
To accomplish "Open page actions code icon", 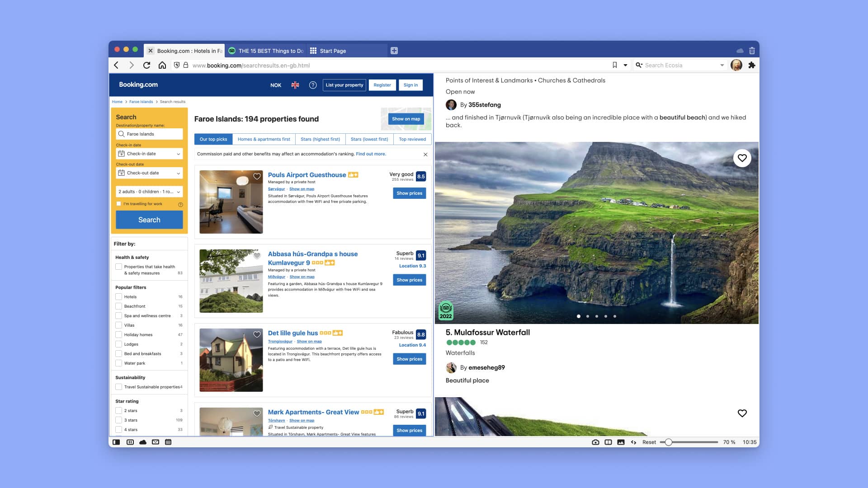I will pyautogui.click(x=633, y=442).
